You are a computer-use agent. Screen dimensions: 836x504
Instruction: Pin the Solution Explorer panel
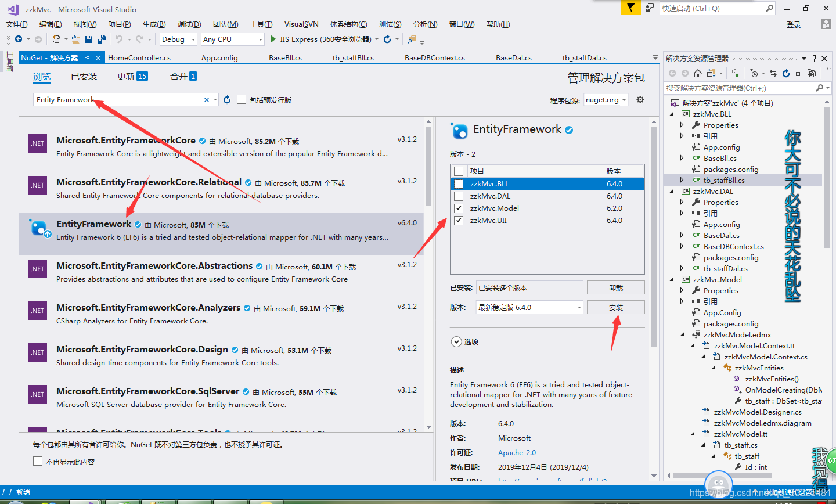815,58
